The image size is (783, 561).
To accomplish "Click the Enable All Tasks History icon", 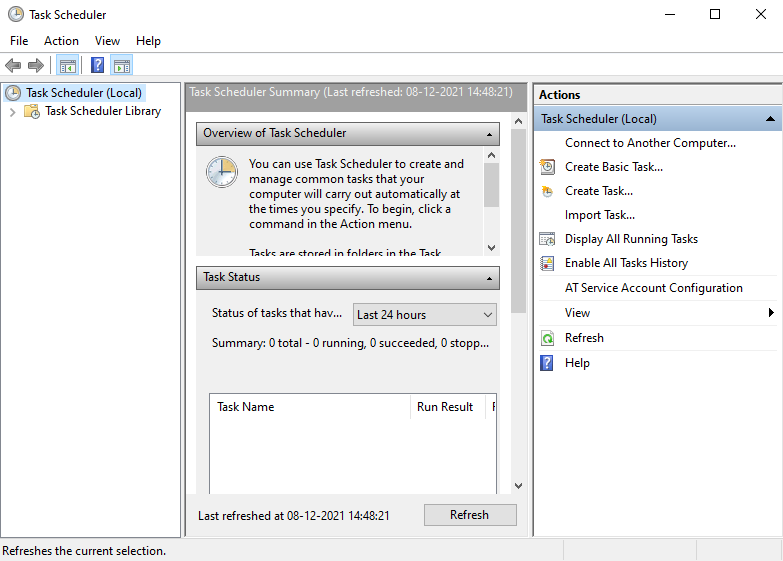I will (x=547, y=263).
